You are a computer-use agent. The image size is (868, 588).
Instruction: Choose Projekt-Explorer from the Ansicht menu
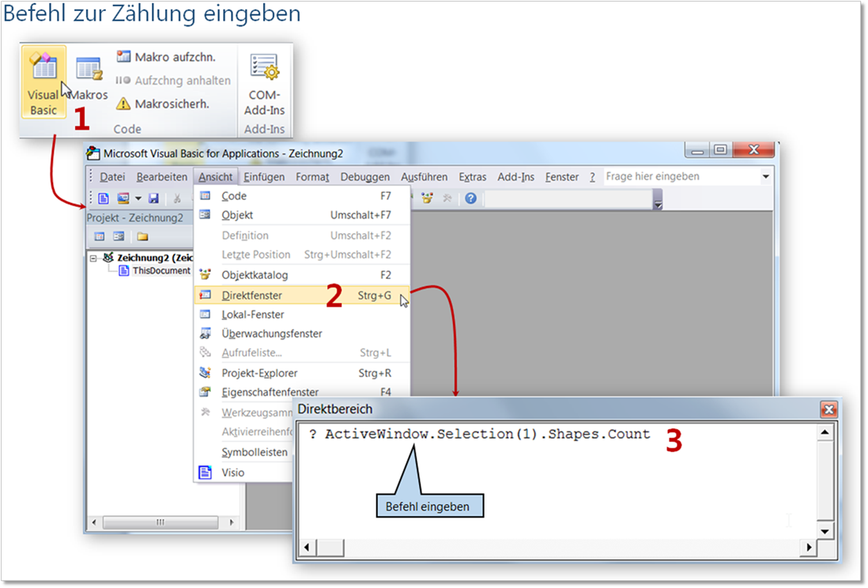click(x=302, y=373)
